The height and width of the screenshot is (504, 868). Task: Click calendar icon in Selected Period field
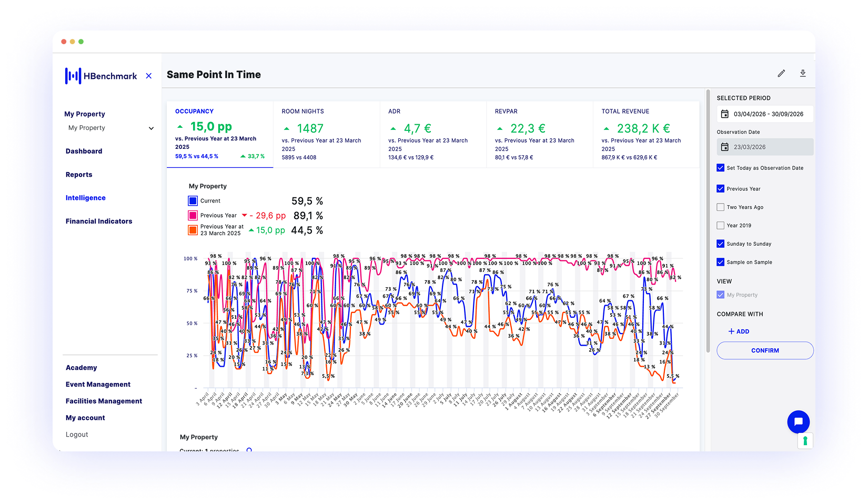click(x=725, y=114)
